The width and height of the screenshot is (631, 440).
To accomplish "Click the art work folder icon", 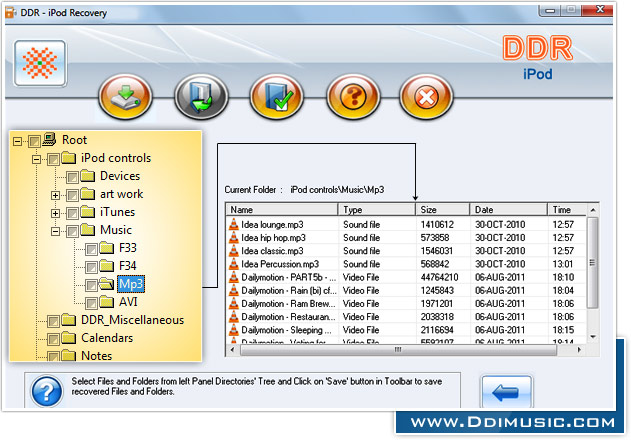I will [x=87, y=194].
